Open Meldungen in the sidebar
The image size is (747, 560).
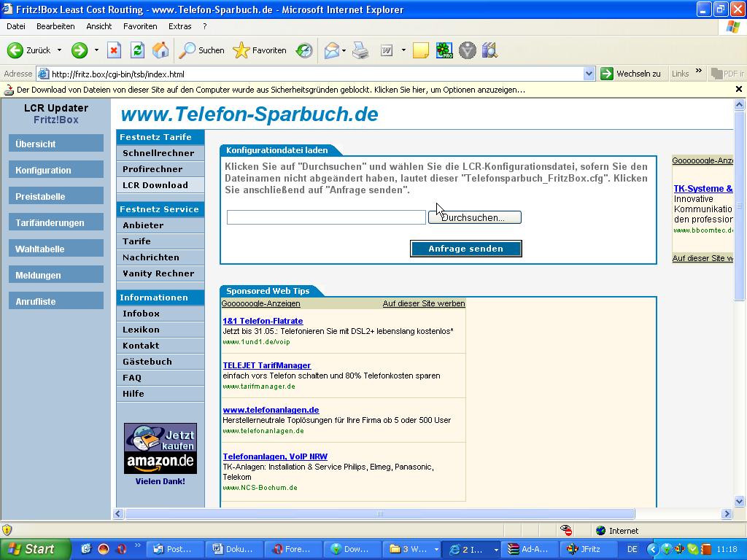[x=55, y=275]
